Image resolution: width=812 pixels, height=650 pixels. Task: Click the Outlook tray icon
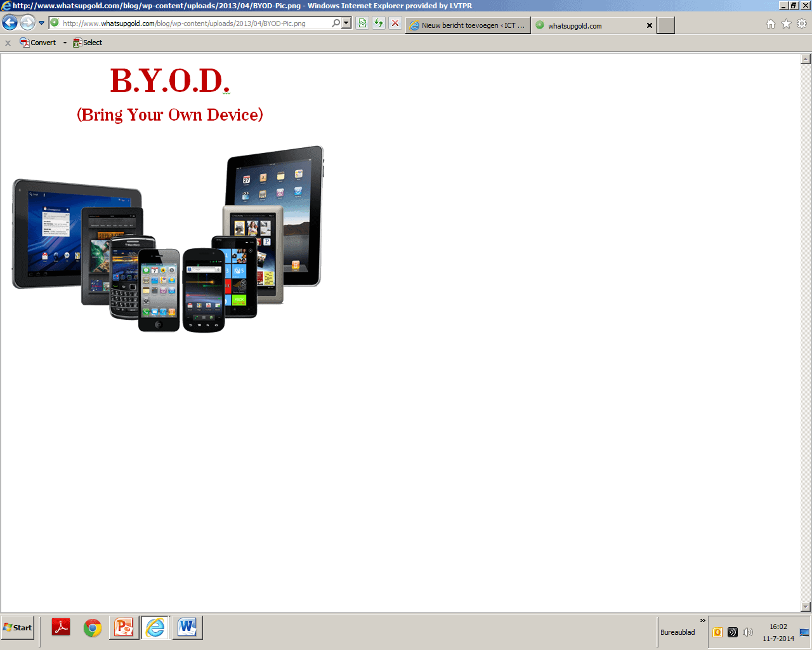point(717,632)
